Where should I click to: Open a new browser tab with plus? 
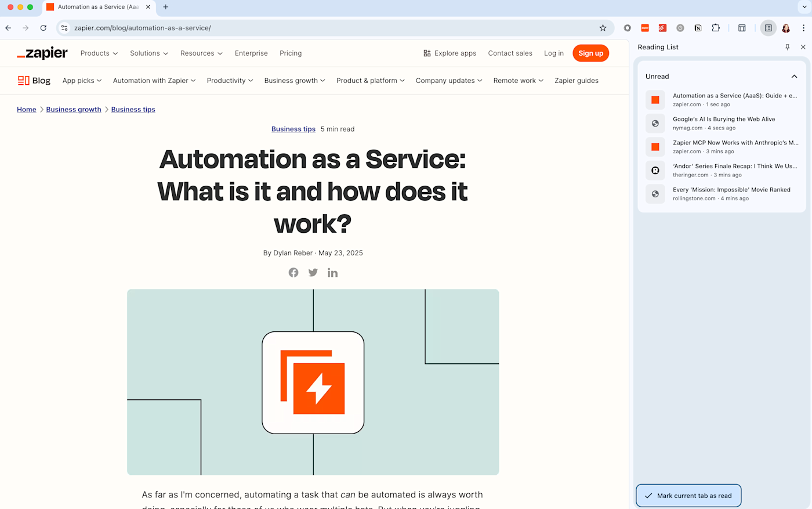pos(166,7)
